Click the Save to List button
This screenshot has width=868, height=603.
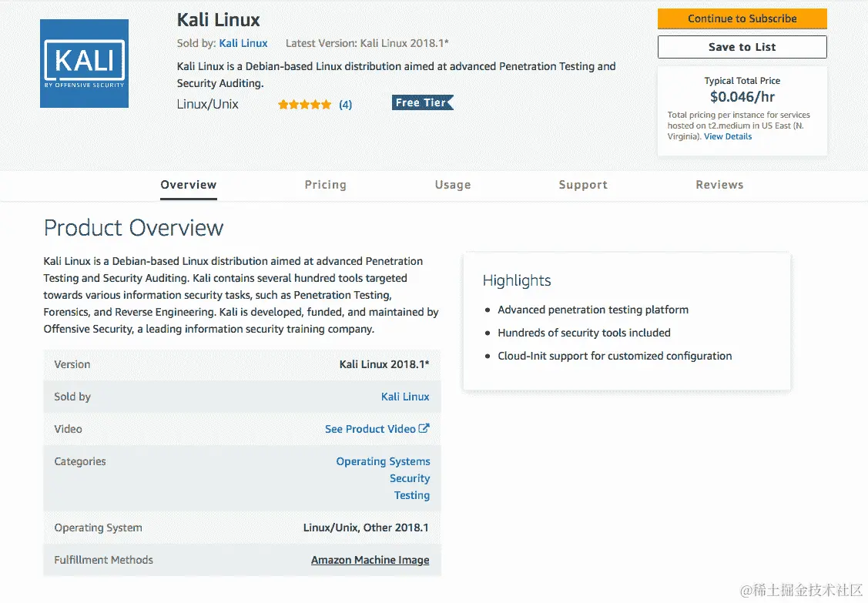click(x=742, y=47)
